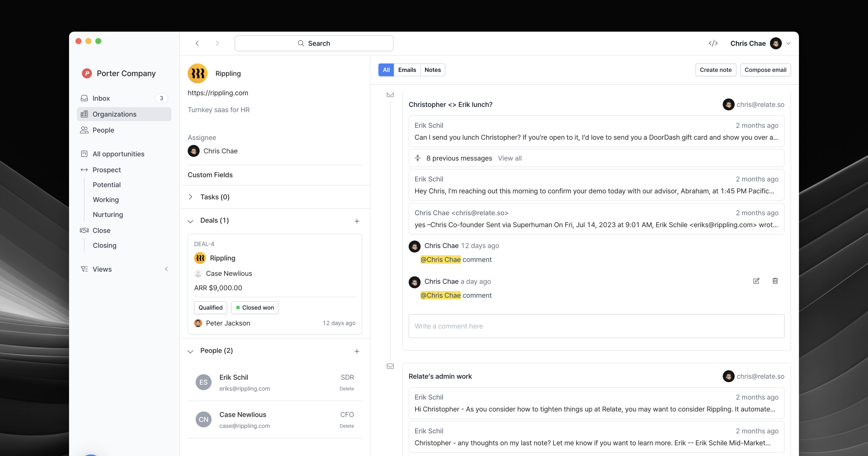Collapse the Deals (1) section
Screen dimensions: 868x456
(x=190, y=221)
